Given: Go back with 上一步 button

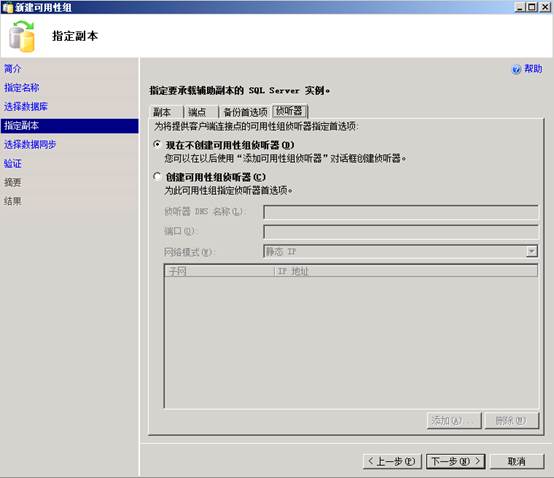Looking at the screenshot, I should (392, 461).
